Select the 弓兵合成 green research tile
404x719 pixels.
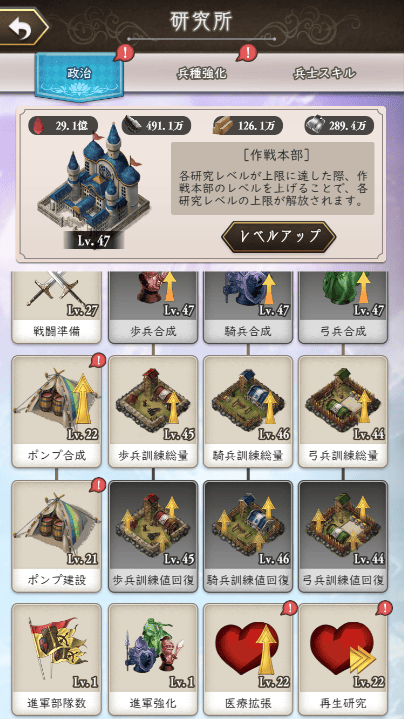coord(343,307)
